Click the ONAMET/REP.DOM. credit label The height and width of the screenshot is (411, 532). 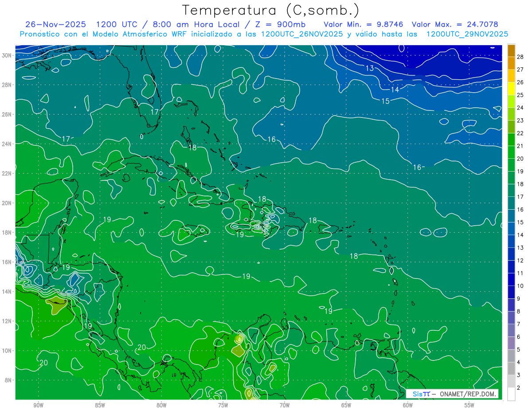(x=469, y=394)
